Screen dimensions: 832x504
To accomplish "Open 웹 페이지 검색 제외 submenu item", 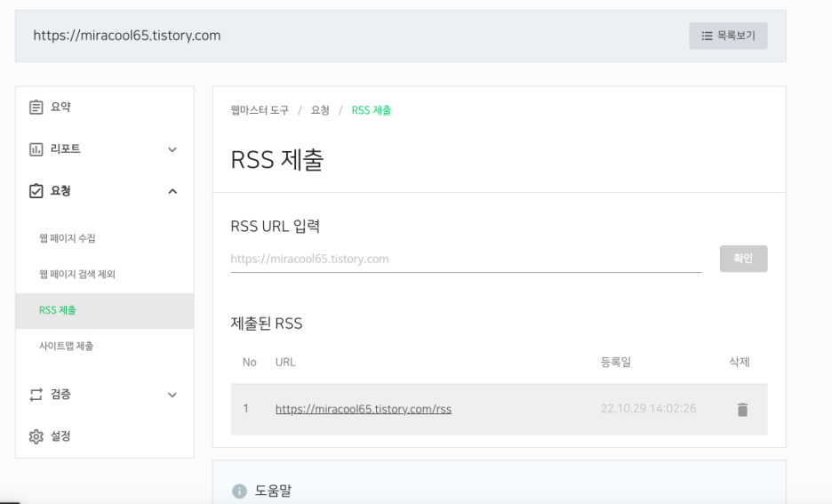I will coord(77,275).
